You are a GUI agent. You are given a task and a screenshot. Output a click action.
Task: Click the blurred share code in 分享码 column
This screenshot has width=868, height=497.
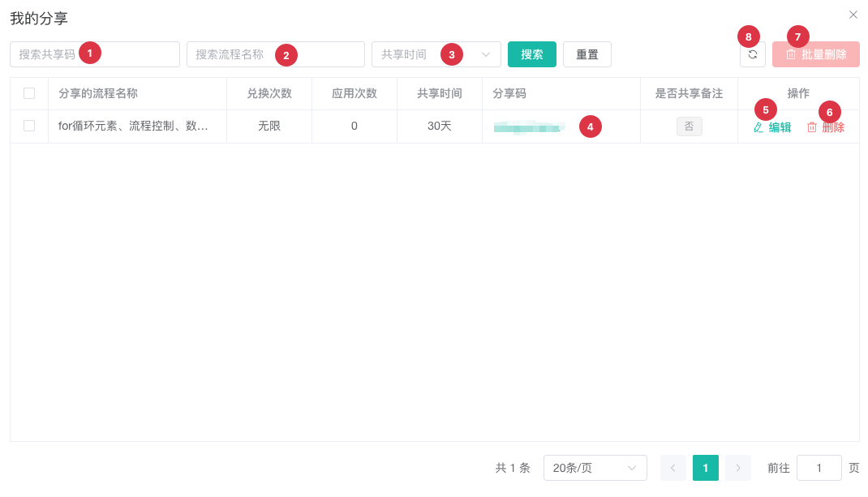tap(529, 126)
